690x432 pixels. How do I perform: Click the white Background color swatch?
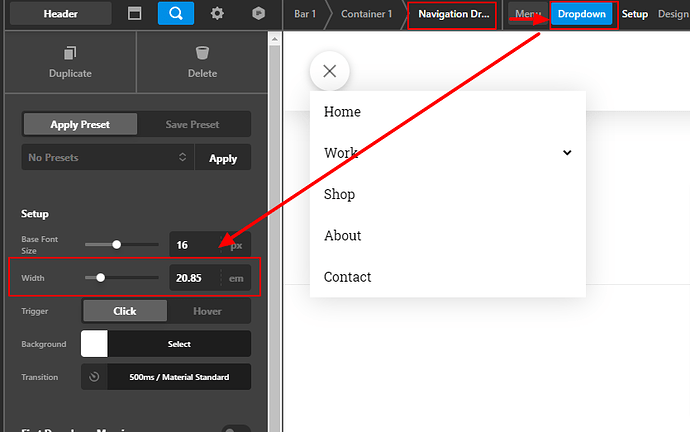click(94, 344)
